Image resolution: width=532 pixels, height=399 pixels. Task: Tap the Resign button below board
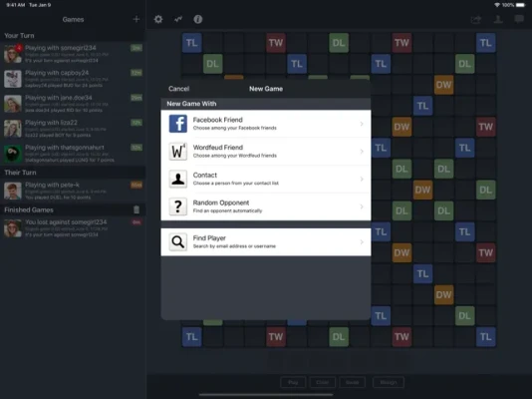(x=389, y=382)
